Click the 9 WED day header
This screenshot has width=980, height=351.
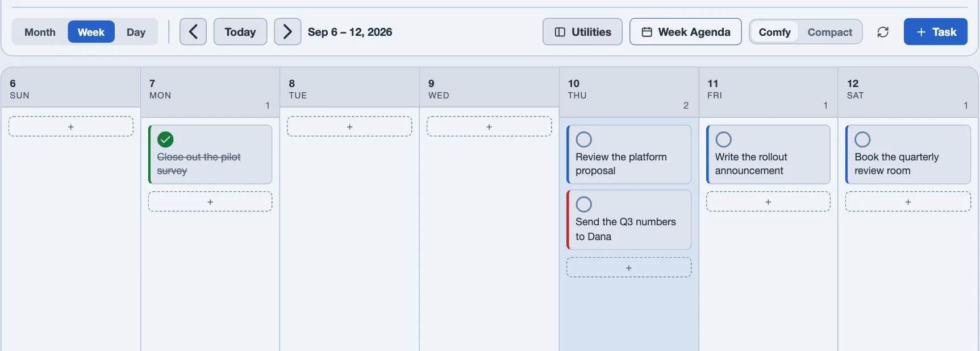pos(489,88)
